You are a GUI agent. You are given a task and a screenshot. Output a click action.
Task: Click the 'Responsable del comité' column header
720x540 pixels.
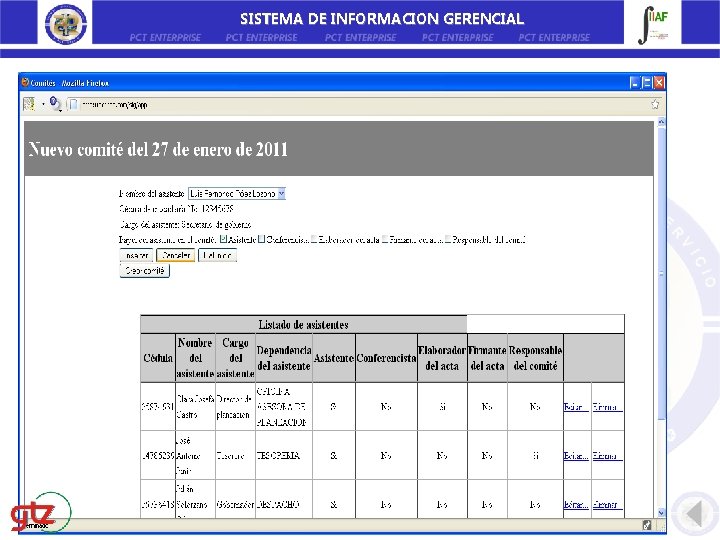click(535, 358)
